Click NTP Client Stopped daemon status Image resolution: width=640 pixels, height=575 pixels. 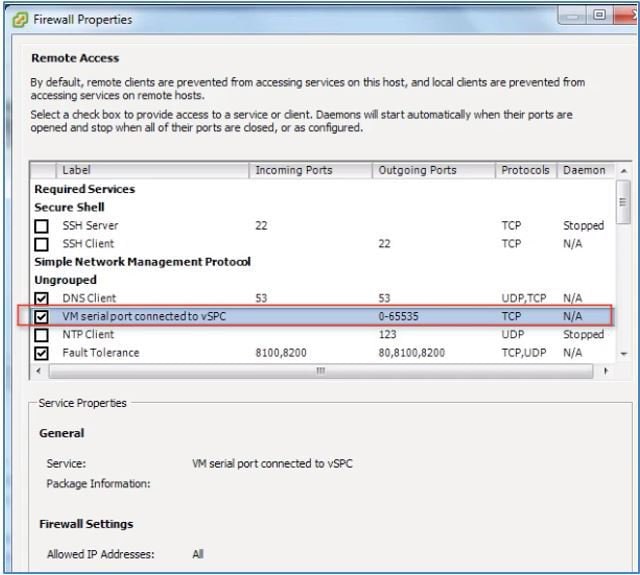coord(583,335)
